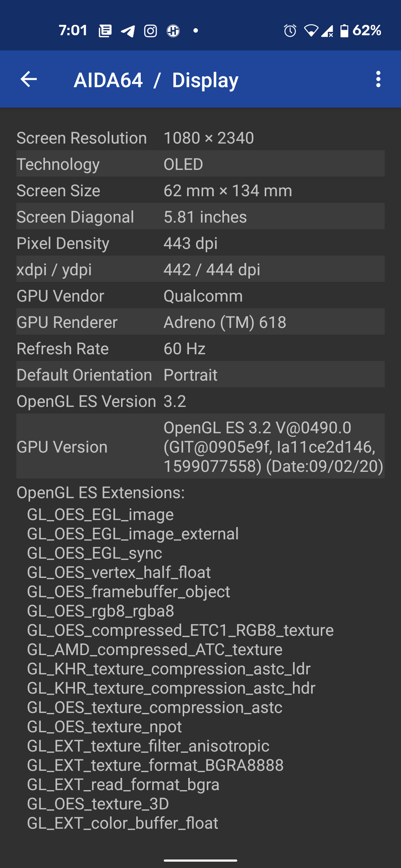Tap the mobile signal strength icon
This screenshot has height=868, width=401.
(x=327, y=31)
